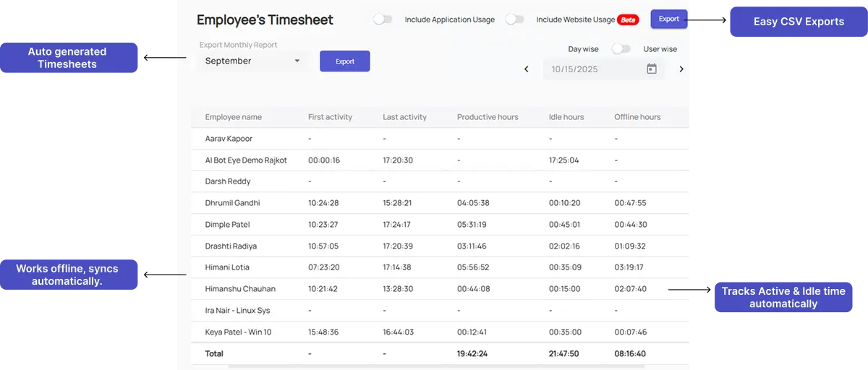This screenshot has height=370, width=868.
Task: Switch Day wise / User wise toggle
Action: 621,49
